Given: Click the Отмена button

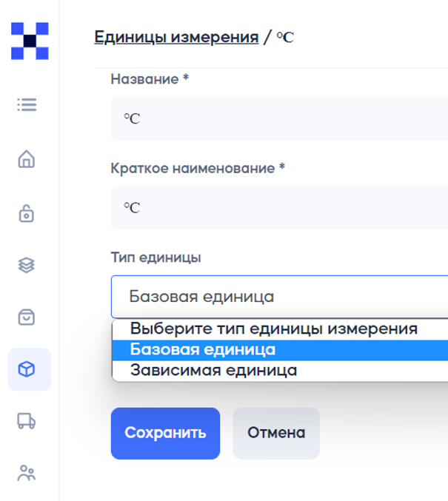Looking at the screenshot, I should 276,433.
